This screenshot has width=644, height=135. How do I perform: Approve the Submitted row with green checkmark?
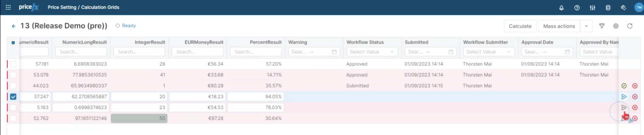tap(624, 86)
